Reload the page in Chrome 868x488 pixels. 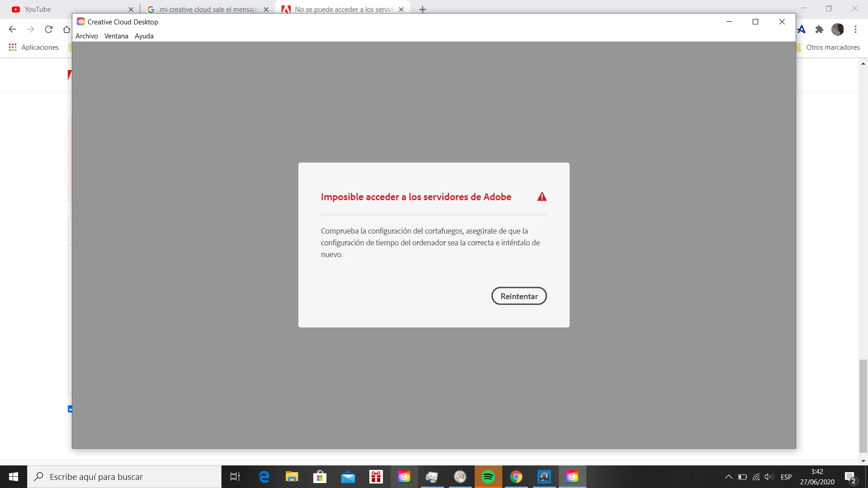click(x=48, y=29)
